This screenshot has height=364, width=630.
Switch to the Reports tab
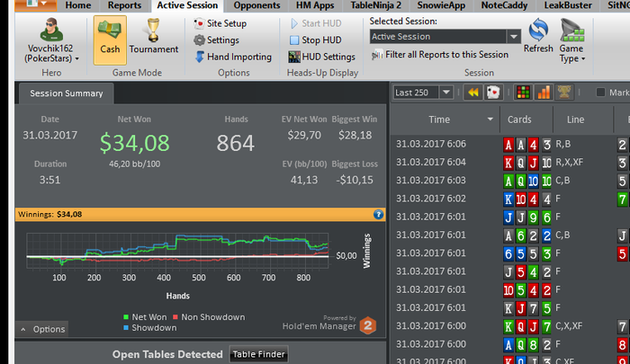click(124, 5)
